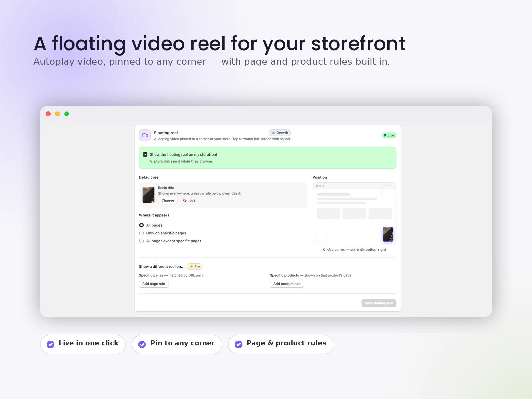Select All pages except specific pages
The height and width of the screenshot is (399, 532).
tap(141, 241)
